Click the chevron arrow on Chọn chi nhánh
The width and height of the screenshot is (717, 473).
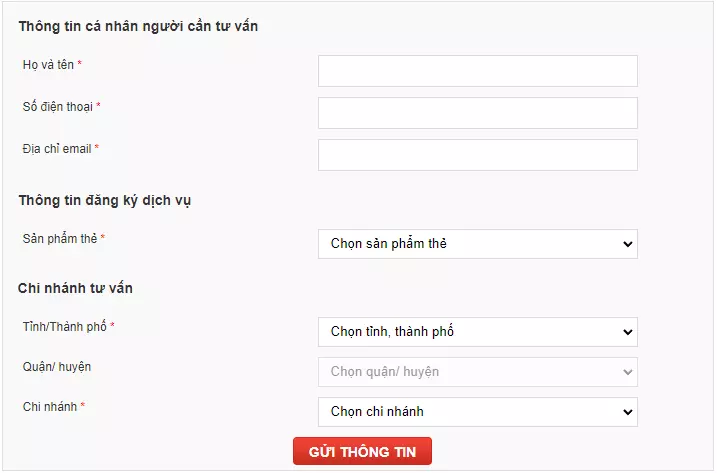coord(627,412)
